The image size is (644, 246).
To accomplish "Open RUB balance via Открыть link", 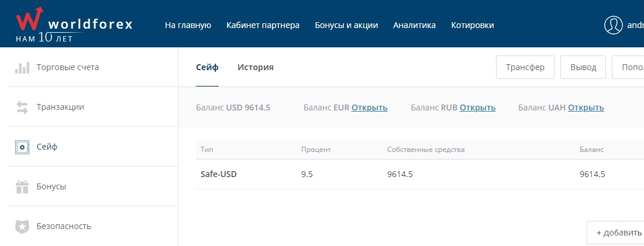I will coord(477,108).
